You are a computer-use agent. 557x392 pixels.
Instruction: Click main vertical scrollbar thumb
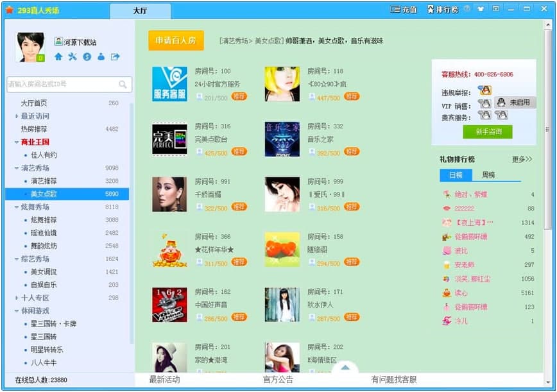(x=548, y=129)
